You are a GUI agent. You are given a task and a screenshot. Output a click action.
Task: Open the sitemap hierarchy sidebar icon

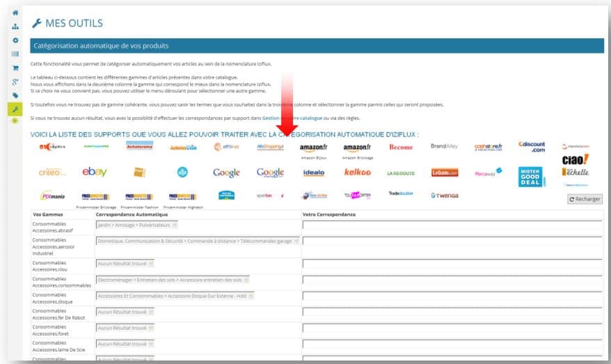click(x=15, y=26)
